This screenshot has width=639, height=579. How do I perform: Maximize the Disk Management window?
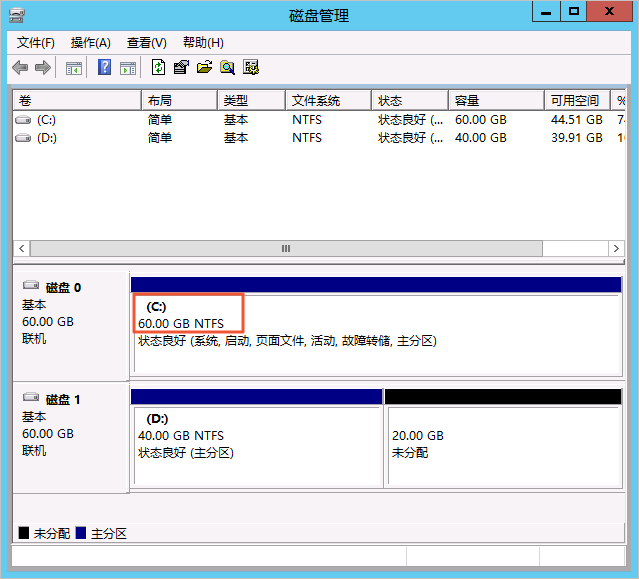(x=573, y=11)
